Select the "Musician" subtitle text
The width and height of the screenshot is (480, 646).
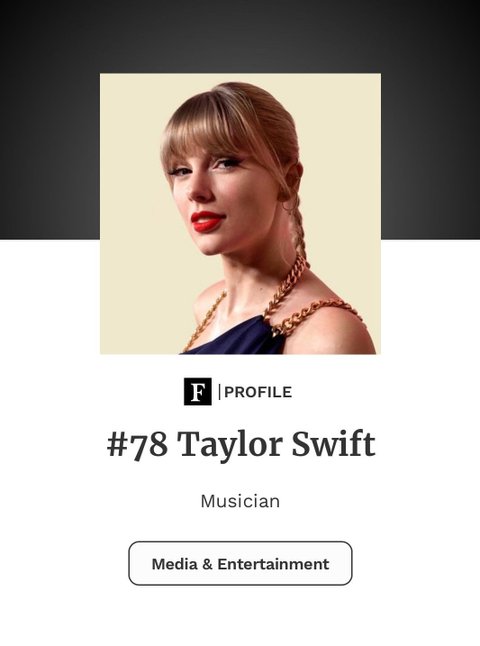click(x=240, y=501)
